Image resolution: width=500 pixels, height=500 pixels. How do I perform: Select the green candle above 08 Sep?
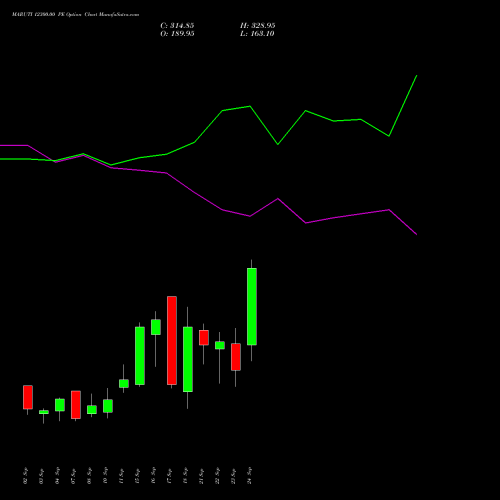(x=92, y=410)
